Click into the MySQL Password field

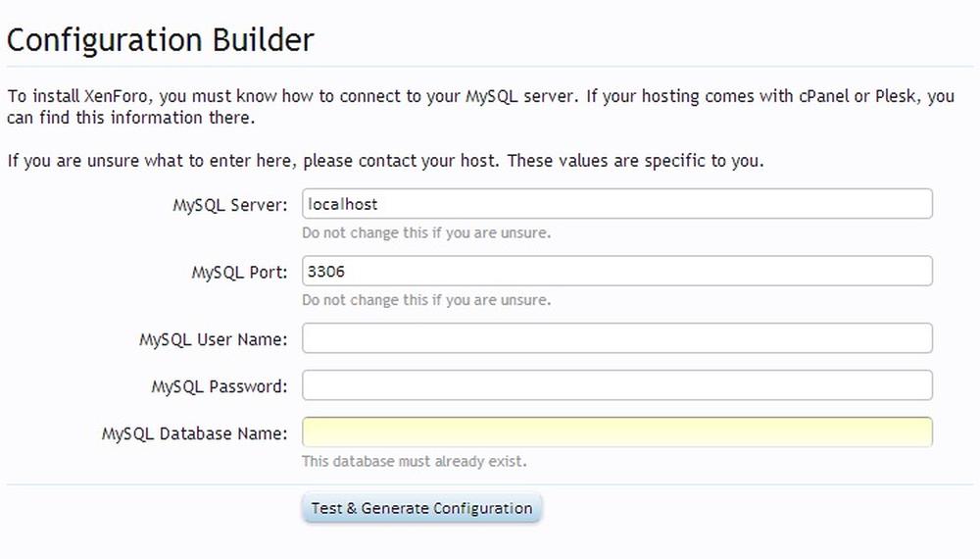click(616, 385)
